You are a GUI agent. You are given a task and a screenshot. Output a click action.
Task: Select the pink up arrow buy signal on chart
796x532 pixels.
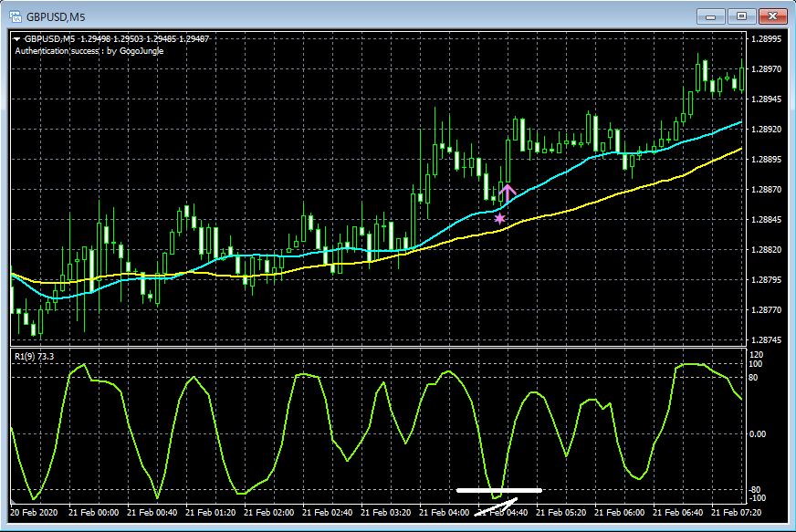pos(508,192)
